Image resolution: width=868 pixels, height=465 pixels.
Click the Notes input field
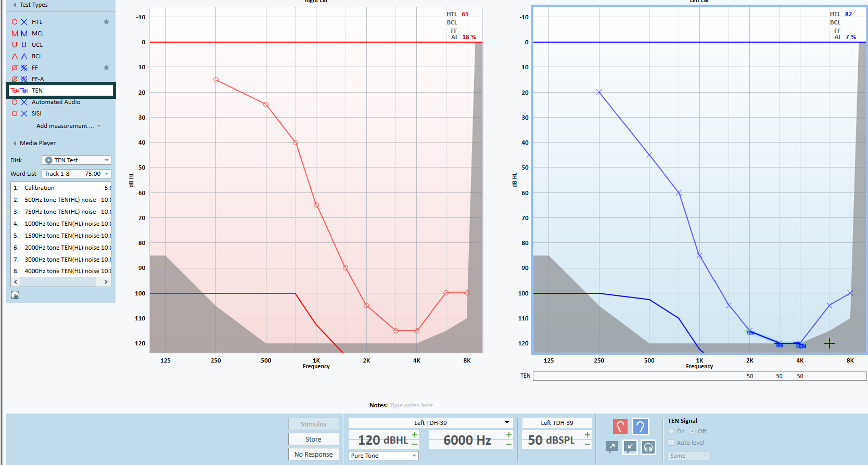coord(411,405)
